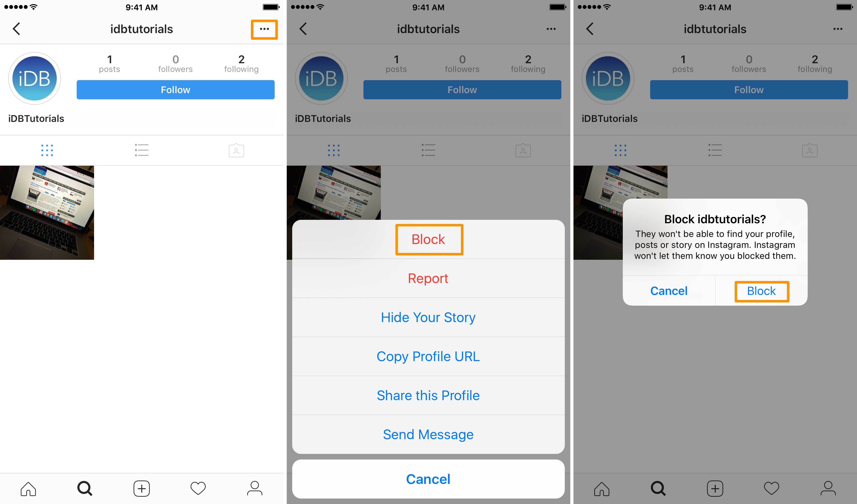Tap the tagged posts icon
Image resolution: width=857 pixels, height=504 pixels.
(x=236, y=150)
